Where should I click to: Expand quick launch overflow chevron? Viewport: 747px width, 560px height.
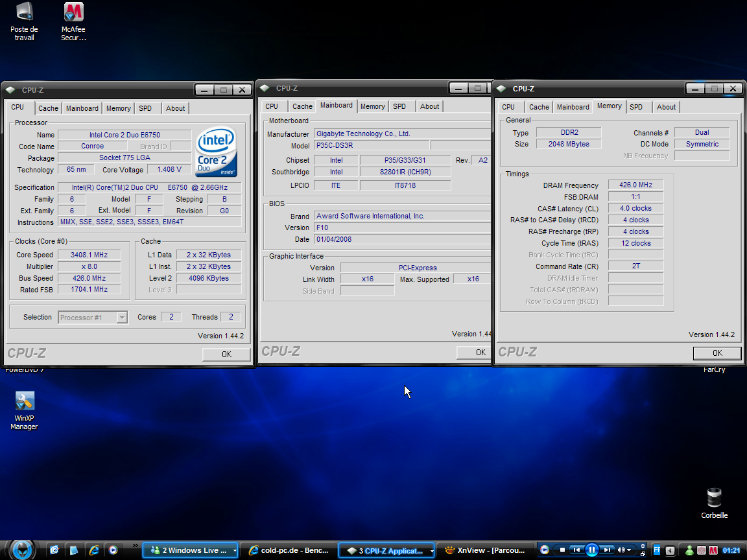(136, 545)
